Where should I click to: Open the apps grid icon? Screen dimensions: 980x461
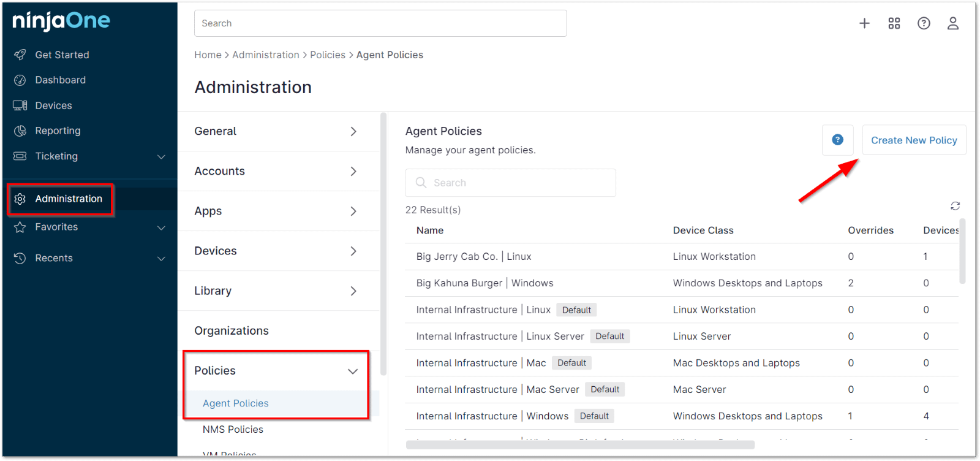[894, 23]
